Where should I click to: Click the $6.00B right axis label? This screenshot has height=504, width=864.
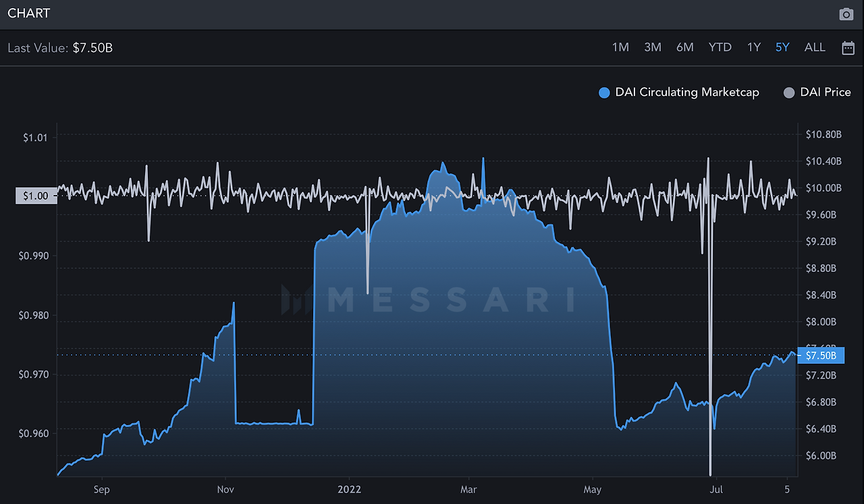coord(821,455)
